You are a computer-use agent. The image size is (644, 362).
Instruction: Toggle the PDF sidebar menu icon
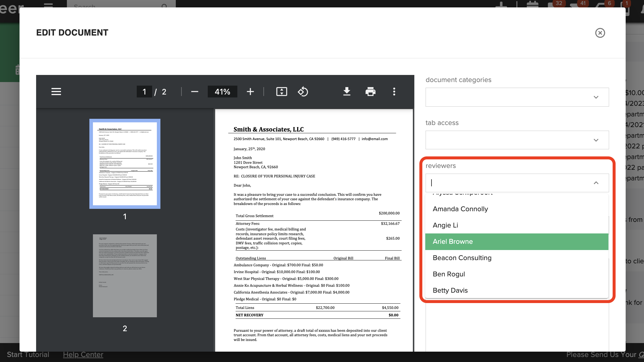pyautogui.click(x=56, y=92)
